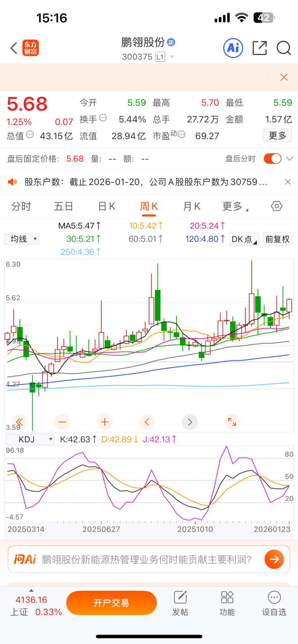
Task: Select the 周K tab
Action: [x=149, y=206]
